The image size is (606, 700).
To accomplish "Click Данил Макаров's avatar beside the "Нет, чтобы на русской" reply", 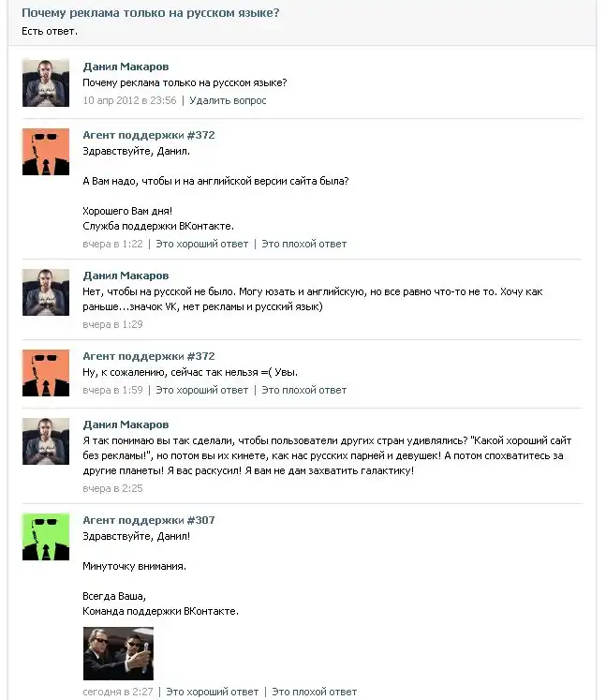I will pyautogui.click(x=46, y=291).
